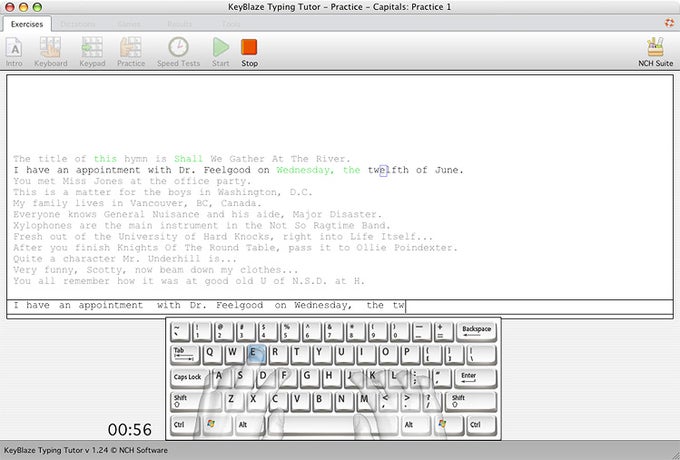Click the help lifebuoy icon
Screen dimensions: 680x460
point(669,23)
